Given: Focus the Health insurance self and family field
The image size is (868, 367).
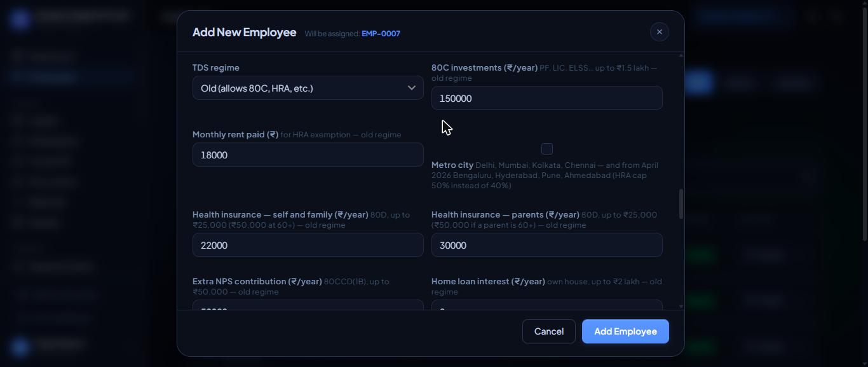Looking at the screenshot, I should (x=308, y=245).
